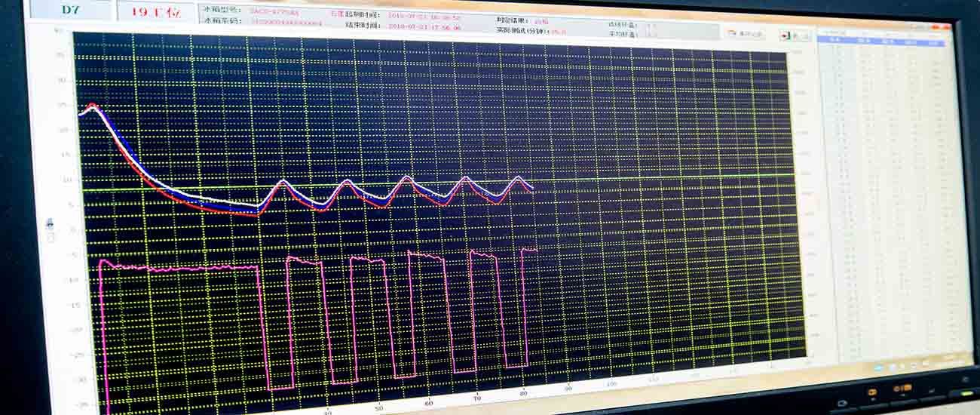Click the history record button above chart
The image size is (980, 415).
point(747,34)
